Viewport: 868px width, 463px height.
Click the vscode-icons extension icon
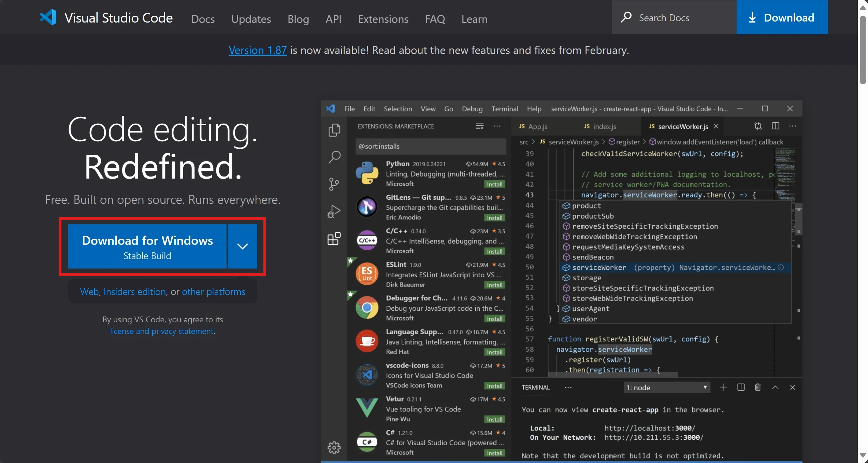coord(367,375)
